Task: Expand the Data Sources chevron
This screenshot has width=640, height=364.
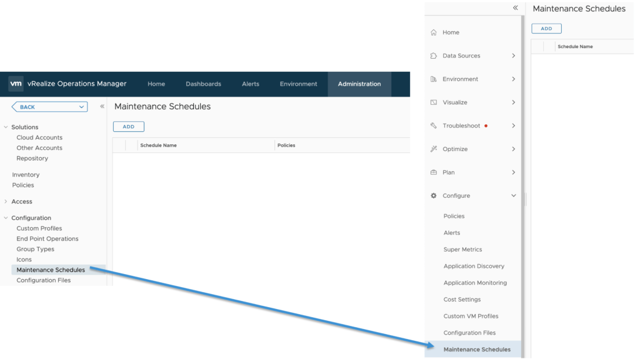Action: click(x=514, y=56)
